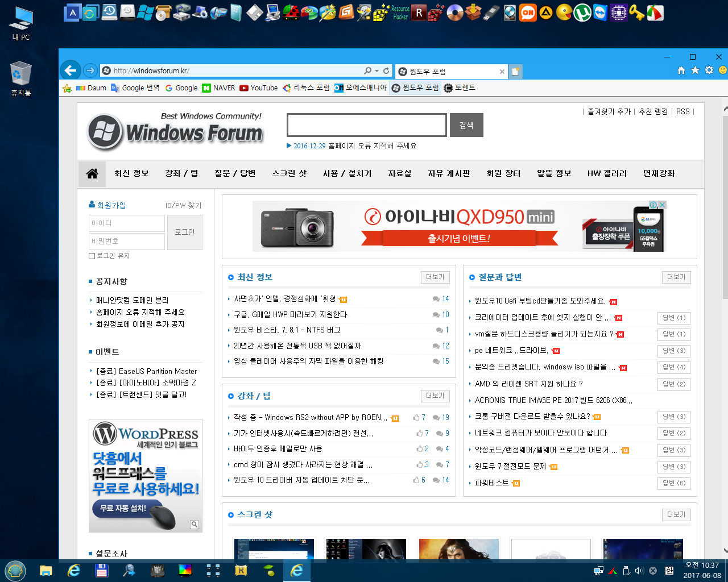Enable the 로그인 유지 checkbox
Image resolution: width=728 pixels, height=582 pixels.
coord(92,256)
